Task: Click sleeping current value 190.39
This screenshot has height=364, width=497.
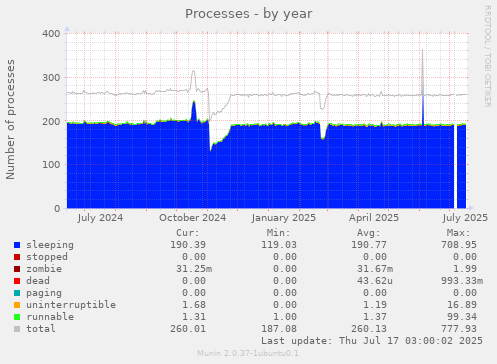Action: click(x=188, y=245)
